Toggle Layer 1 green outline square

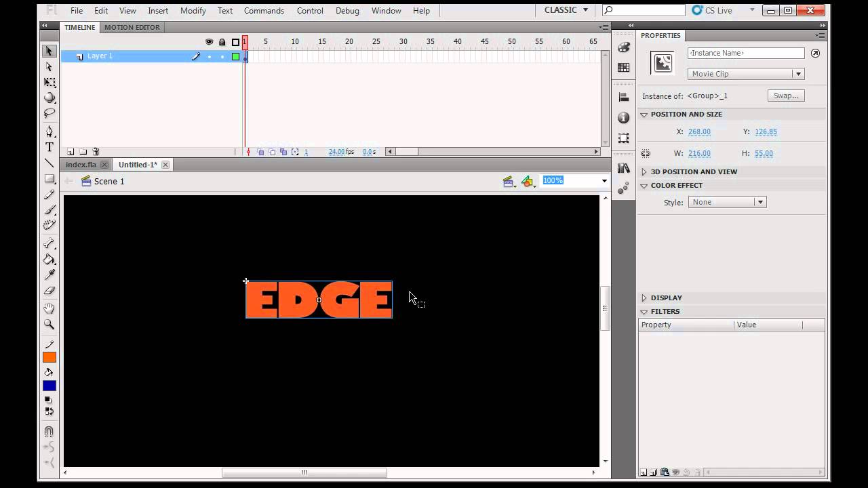[x=235, y=56]
